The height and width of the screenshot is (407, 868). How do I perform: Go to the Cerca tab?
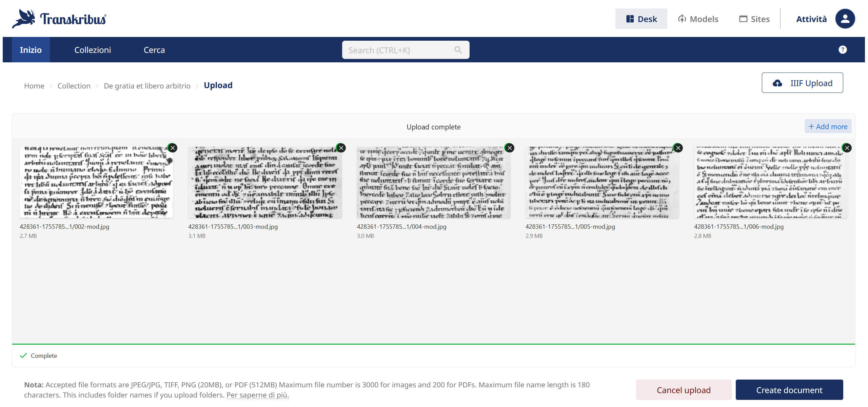click(x=154, y=50)
